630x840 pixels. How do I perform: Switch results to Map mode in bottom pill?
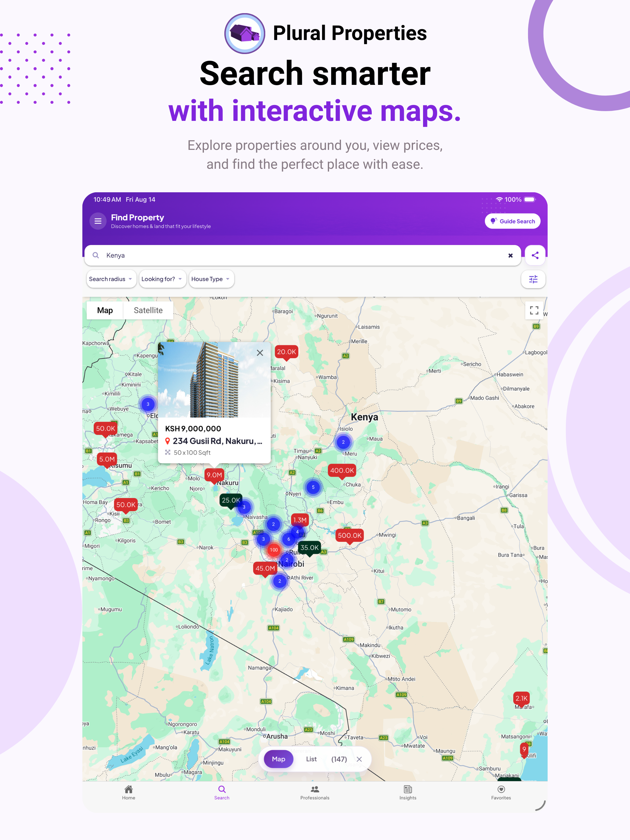(278, 759)
